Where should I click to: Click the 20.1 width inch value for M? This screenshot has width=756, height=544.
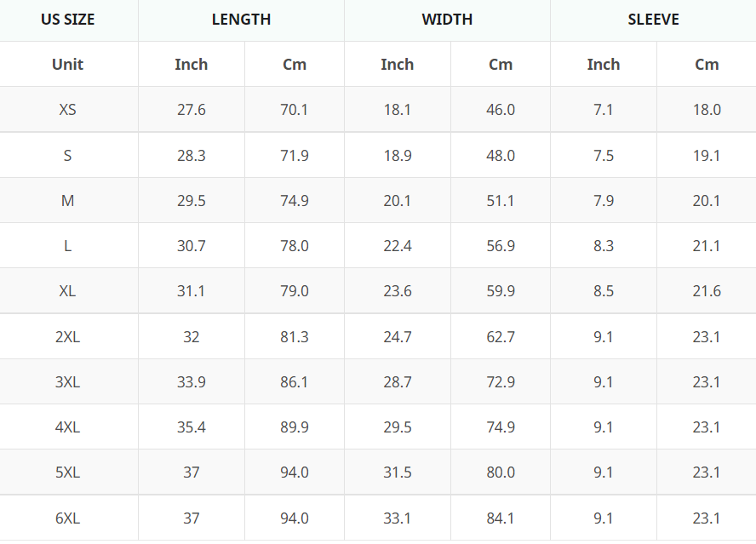pos(398,201)
